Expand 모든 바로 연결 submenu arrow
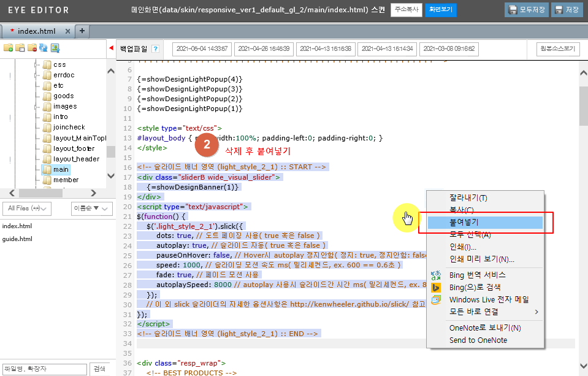 click(536, 312)
